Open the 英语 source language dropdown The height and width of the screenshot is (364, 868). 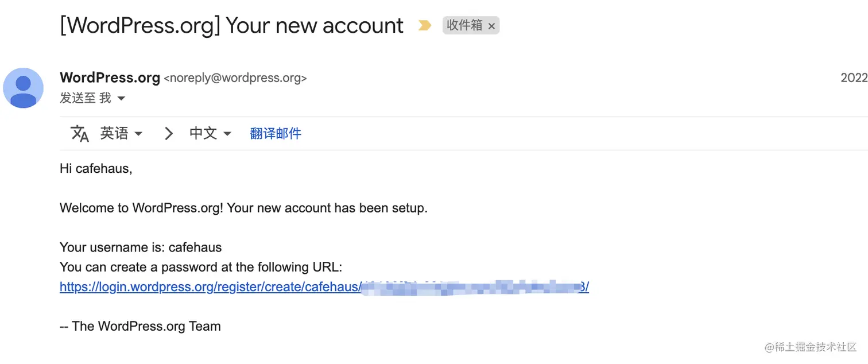(x=121, y=134)
